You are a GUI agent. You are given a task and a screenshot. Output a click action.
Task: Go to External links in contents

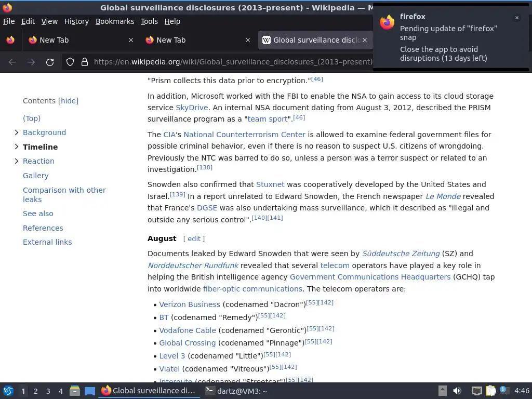47,242
